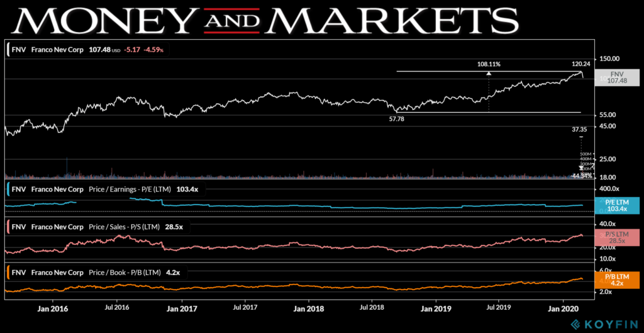Click the 500M volume axis label
This screenshot has height=333, width=644.
tap(586, 154)
